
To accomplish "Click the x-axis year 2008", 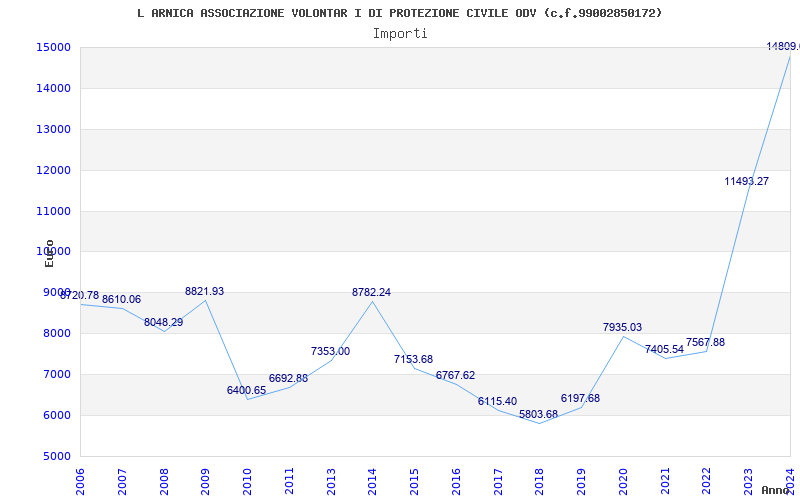I will [x=164, y=482].
